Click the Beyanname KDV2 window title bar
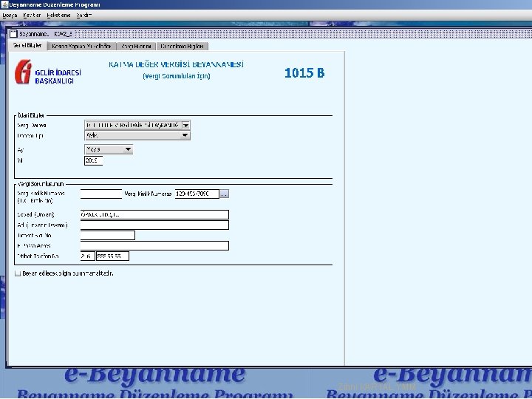This screenshot has width=532, height=399. click(271, 33)
